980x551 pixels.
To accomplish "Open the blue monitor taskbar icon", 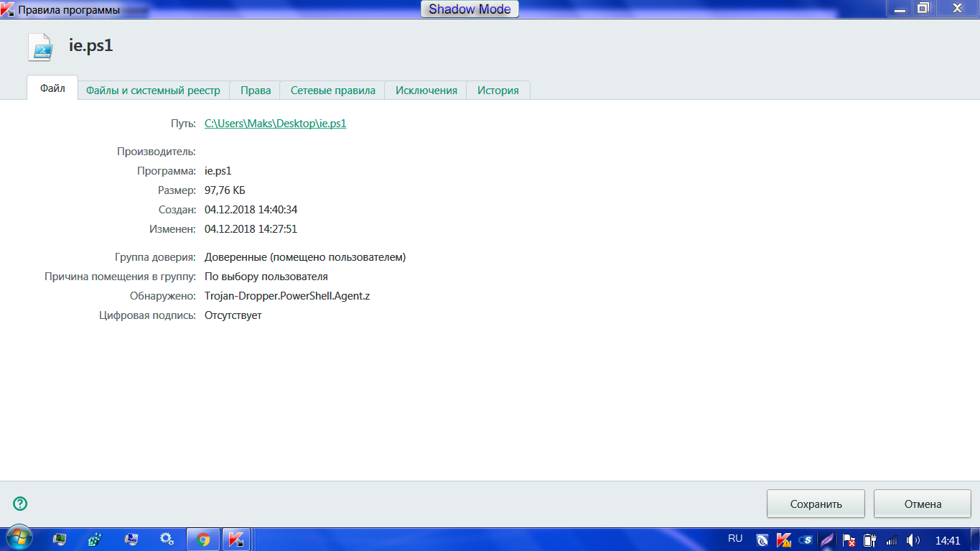I will click(x=131, y=539).
